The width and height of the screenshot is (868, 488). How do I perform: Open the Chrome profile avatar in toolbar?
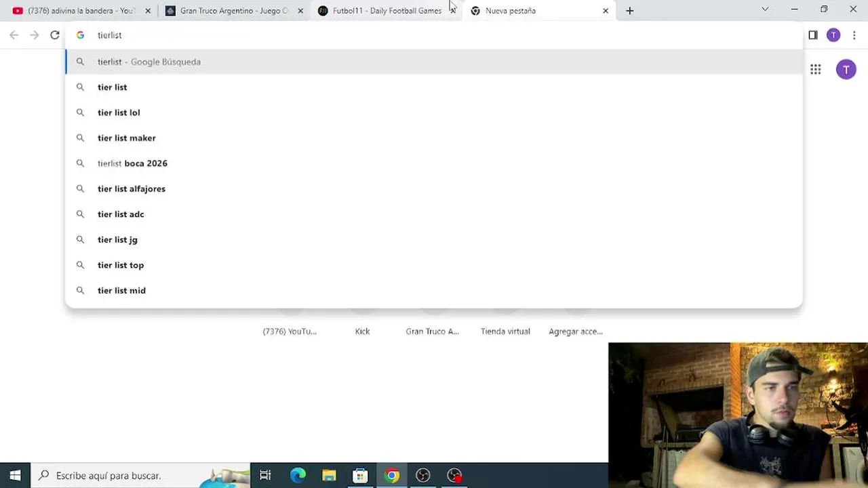(833, 35)
